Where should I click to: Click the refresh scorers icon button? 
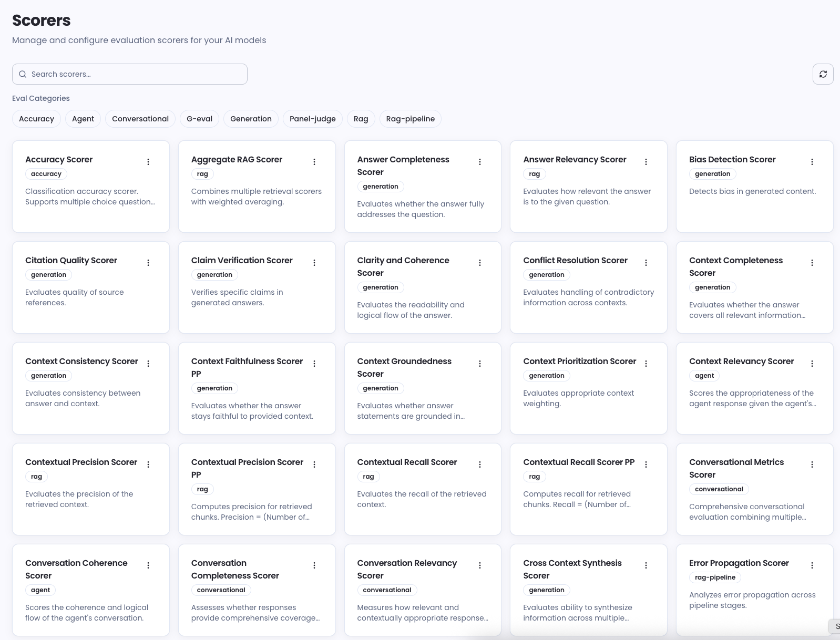tap(823, 74)
